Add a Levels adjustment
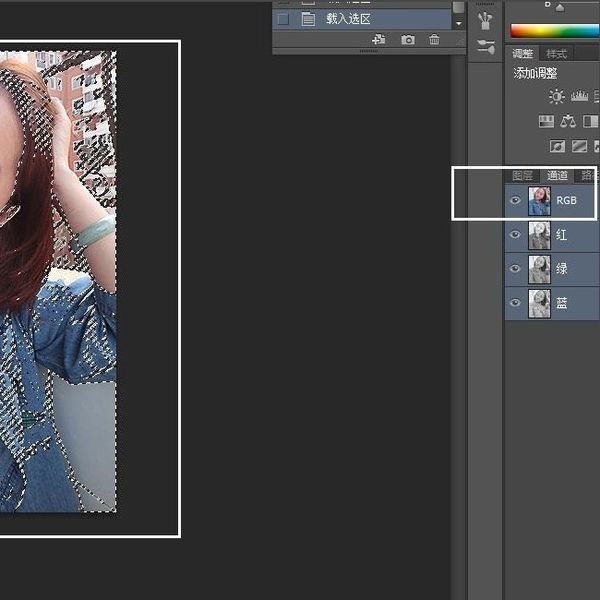Image resolution: width=600 pixels, height=600 pixels. coord(579,97)
